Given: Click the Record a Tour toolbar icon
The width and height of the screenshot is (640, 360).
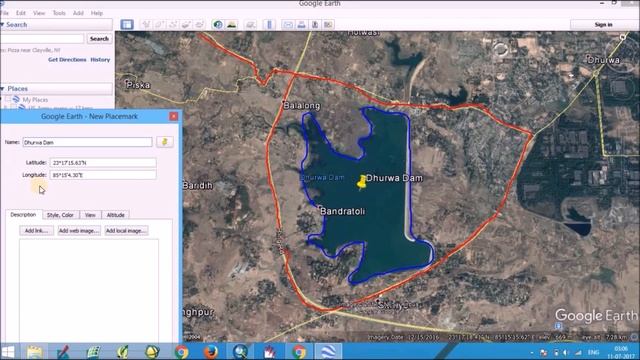Looking at the screenshot, I should point(200,24).
